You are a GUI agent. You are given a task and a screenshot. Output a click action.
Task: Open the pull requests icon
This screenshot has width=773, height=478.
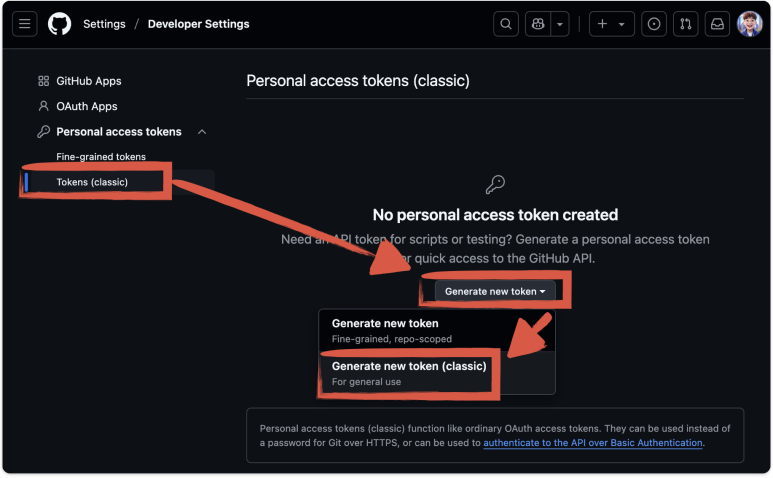686,24
